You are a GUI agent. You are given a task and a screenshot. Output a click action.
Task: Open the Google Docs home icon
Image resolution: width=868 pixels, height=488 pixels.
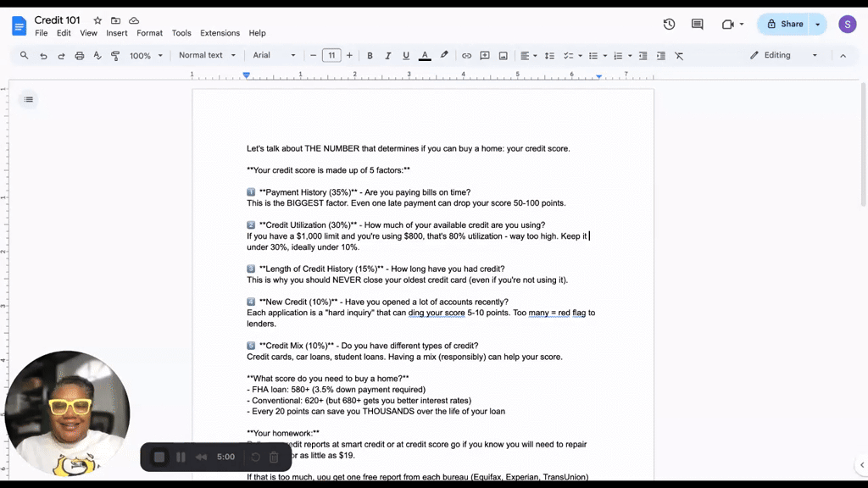(x=19, y=26)
